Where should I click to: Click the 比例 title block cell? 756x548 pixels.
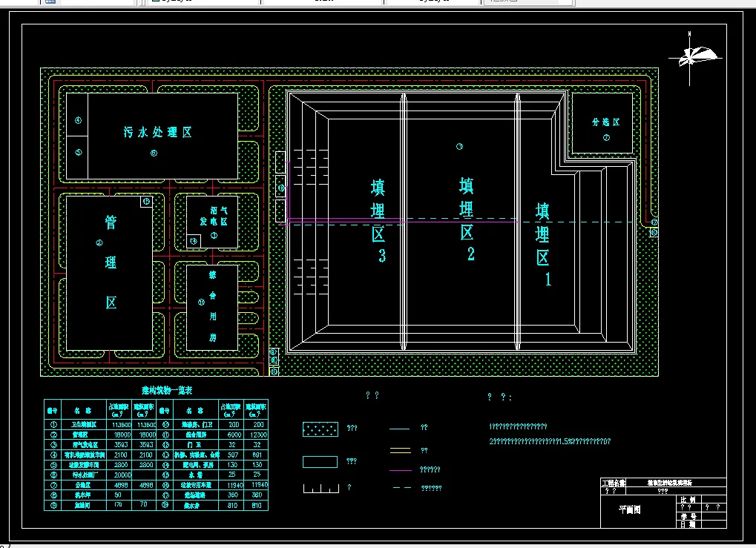[x=688, y=500]
